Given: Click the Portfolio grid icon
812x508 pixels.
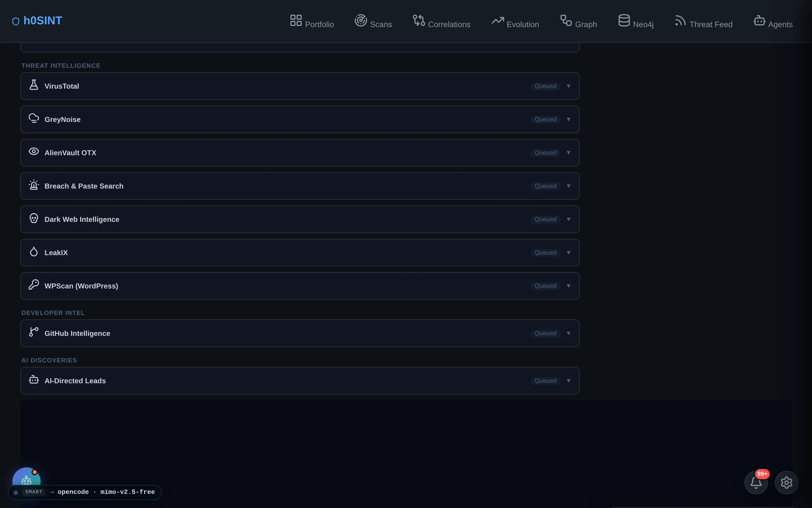Looking at the screenshot, I should tap(296, 20).
